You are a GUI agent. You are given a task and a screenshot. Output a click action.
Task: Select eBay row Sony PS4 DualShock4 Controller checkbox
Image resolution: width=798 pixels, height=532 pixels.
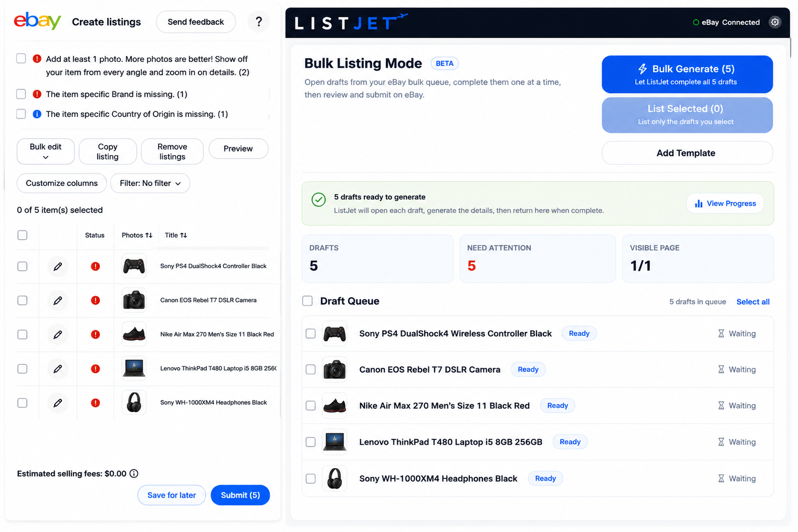pos(22,267)
